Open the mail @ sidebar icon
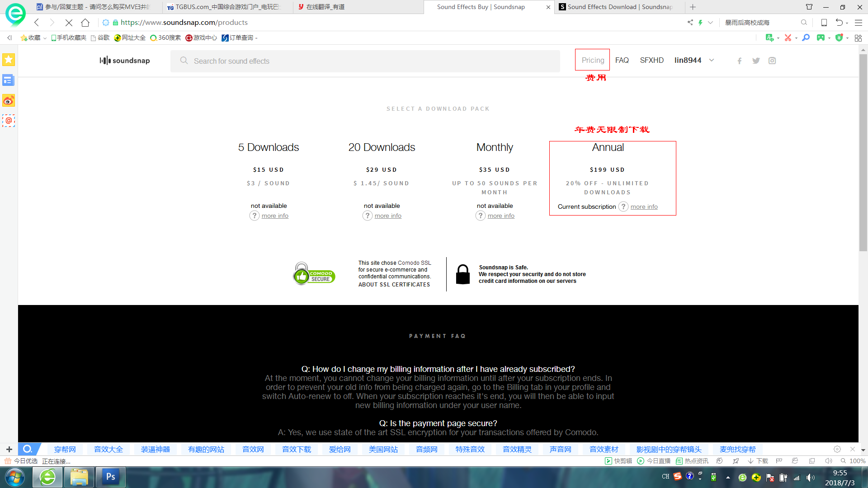Image resolution: width=868 pixels, height=488 pixels. (9, 121)
